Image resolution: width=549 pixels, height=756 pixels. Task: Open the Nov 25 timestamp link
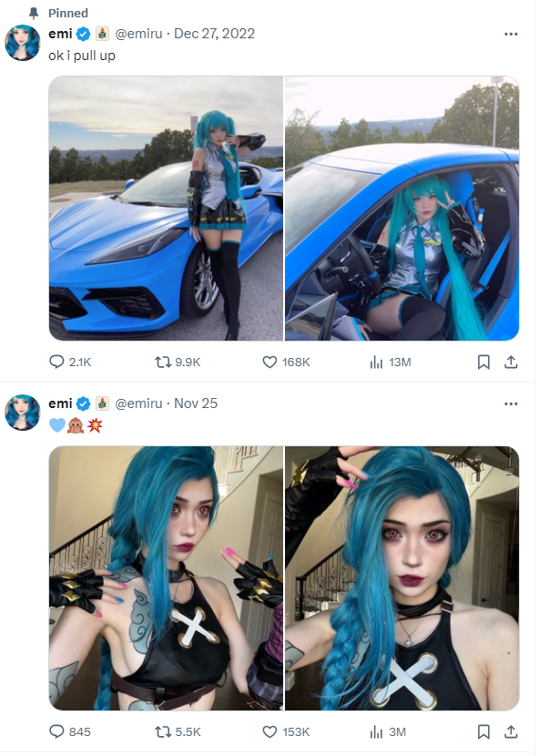click(196, 404)
